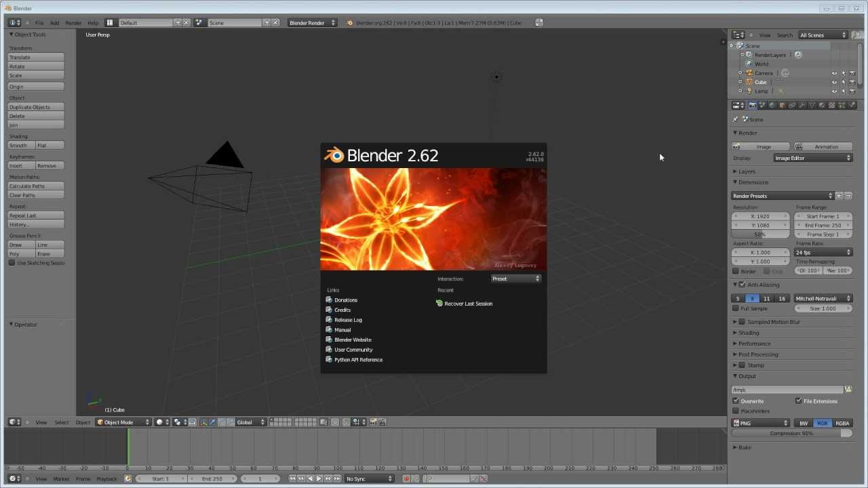Open the Object Mode dropdown
The image size is (868, 488).
(x=123, y=422)
